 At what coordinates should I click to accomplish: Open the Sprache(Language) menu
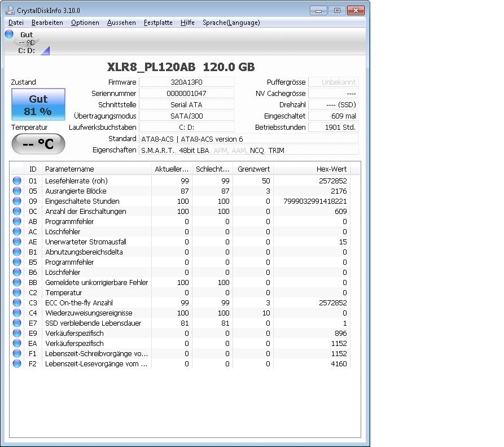[x=231, y=23]
